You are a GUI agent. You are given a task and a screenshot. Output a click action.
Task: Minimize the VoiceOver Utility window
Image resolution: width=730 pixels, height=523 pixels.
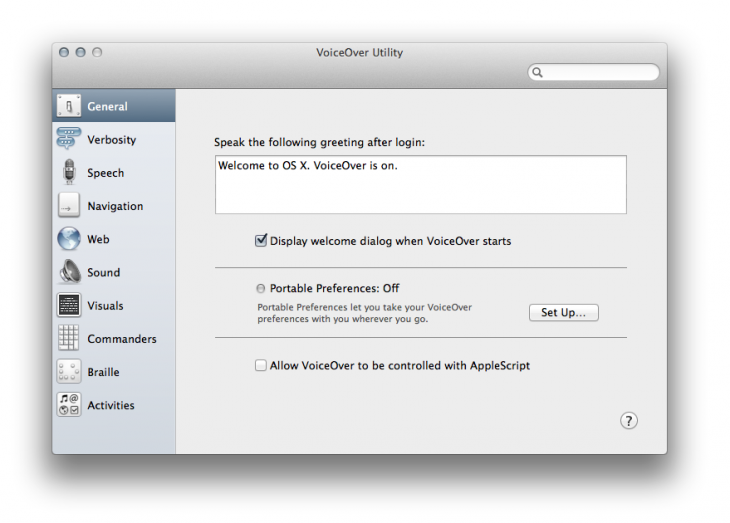tap(81, 52)
